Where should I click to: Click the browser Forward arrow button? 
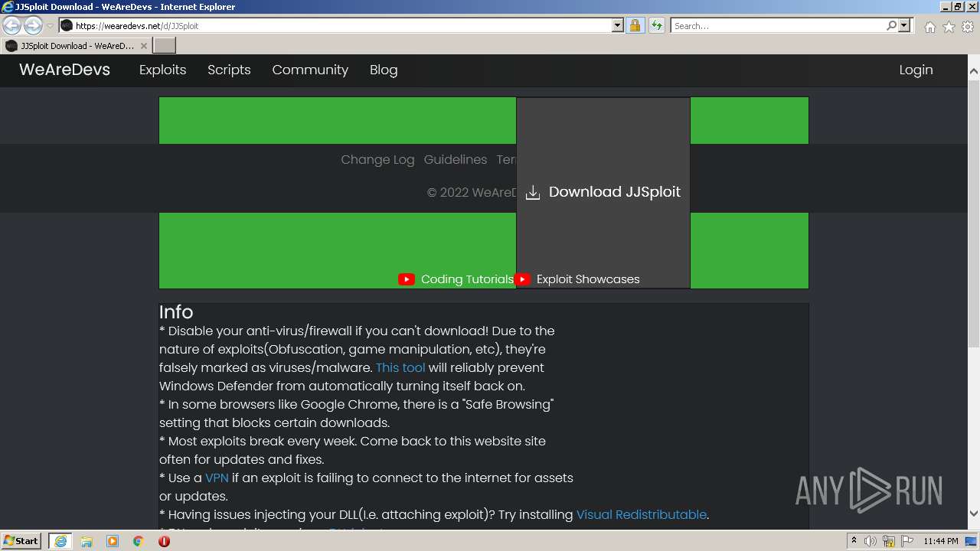[x=33, y=26]
